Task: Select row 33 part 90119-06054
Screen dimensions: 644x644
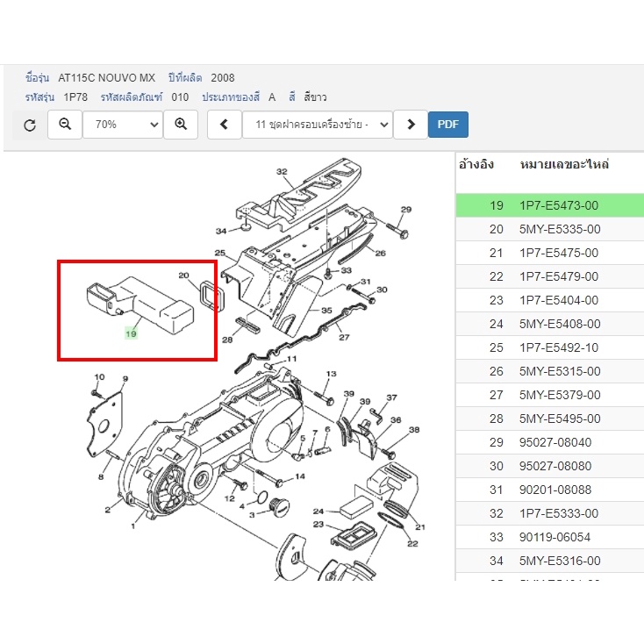Action: (x=550, y=537)
